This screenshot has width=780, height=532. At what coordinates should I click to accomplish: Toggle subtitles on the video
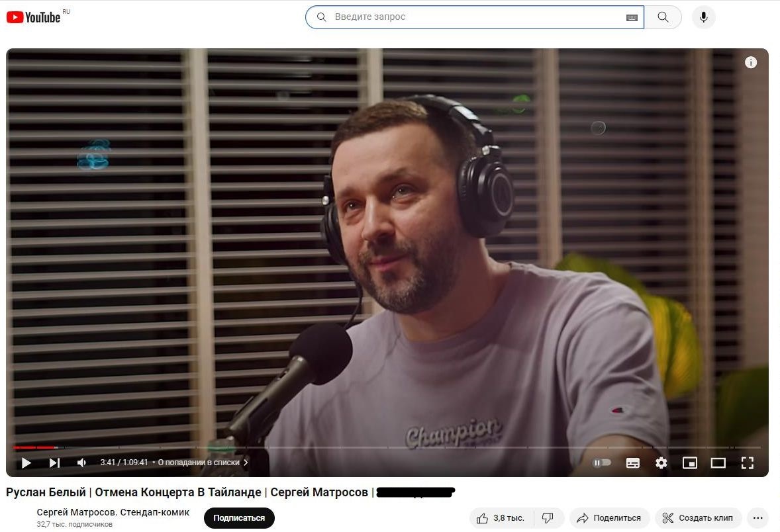pyautogui.click(x=632, y=463)
